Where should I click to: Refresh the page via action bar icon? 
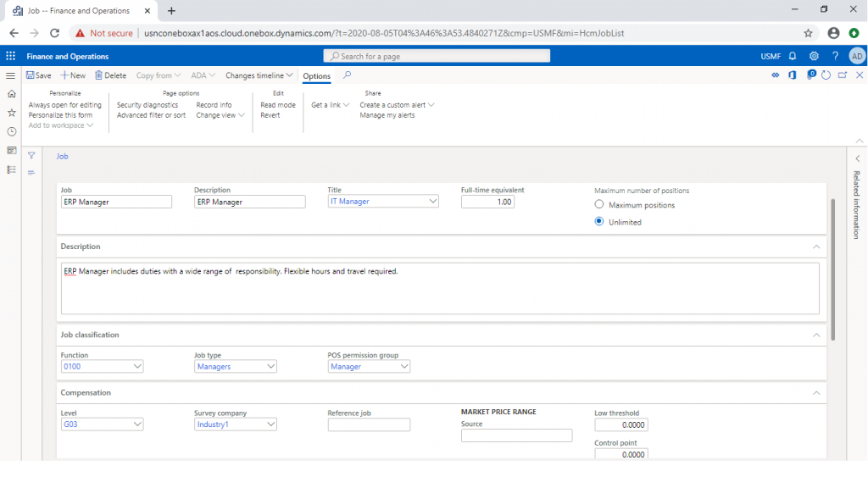[x=826, y=75]
